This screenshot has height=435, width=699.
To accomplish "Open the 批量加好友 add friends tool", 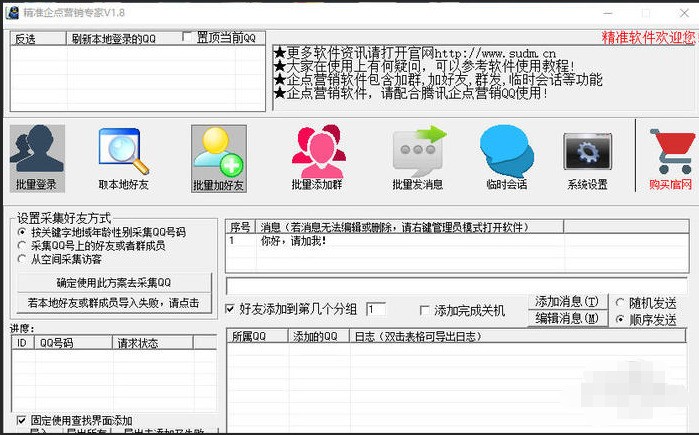I will 218,159.
